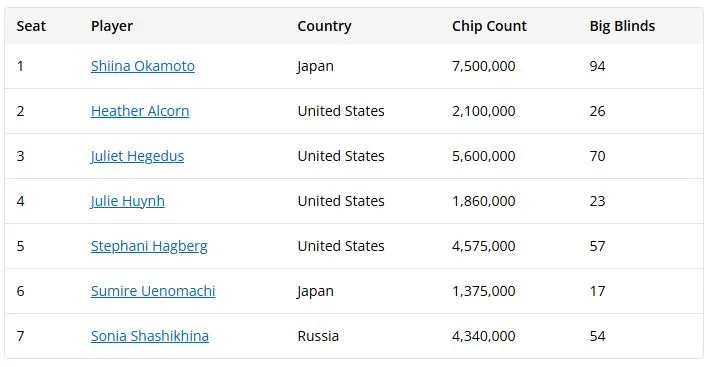Open Shiina Okamoto player link

[143, 66]
